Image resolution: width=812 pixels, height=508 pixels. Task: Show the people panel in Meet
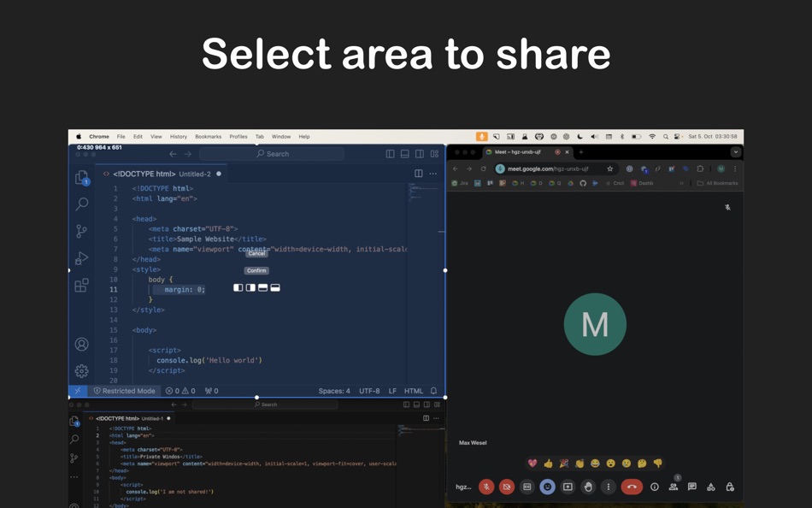point(674,487)
